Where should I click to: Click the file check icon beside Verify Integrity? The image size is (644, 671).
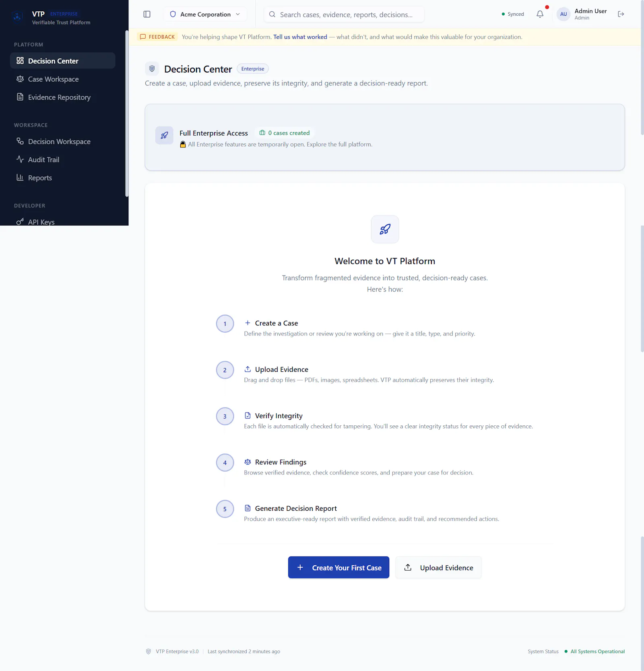click(x=248, y=416)
